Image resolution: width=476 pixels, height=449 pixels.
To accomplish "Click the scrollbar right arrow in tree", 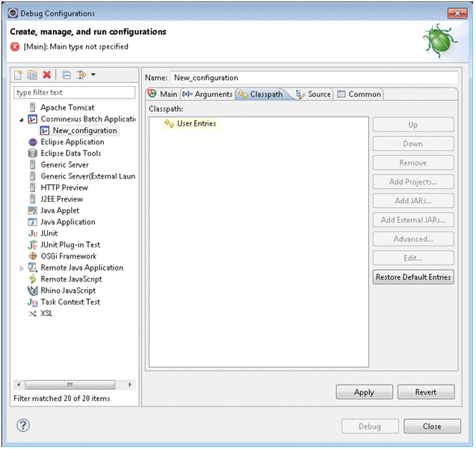I will click(x=130, y=385).
